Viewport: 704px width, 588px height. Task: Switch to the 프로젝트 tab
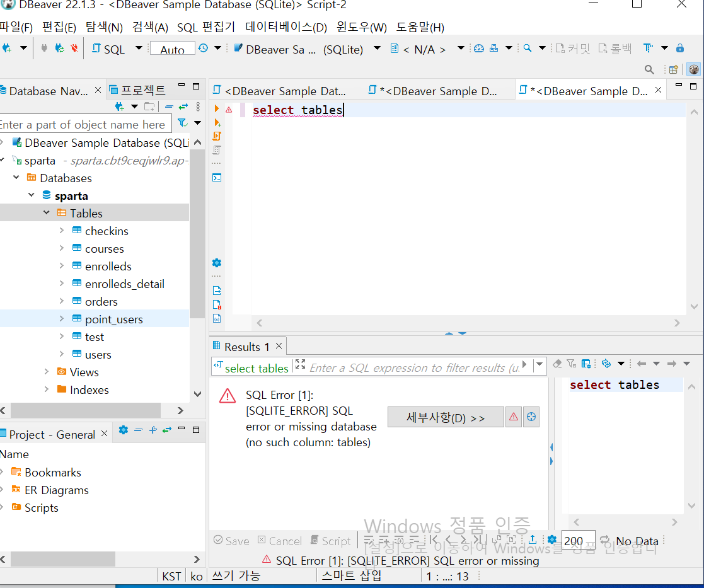138,90
